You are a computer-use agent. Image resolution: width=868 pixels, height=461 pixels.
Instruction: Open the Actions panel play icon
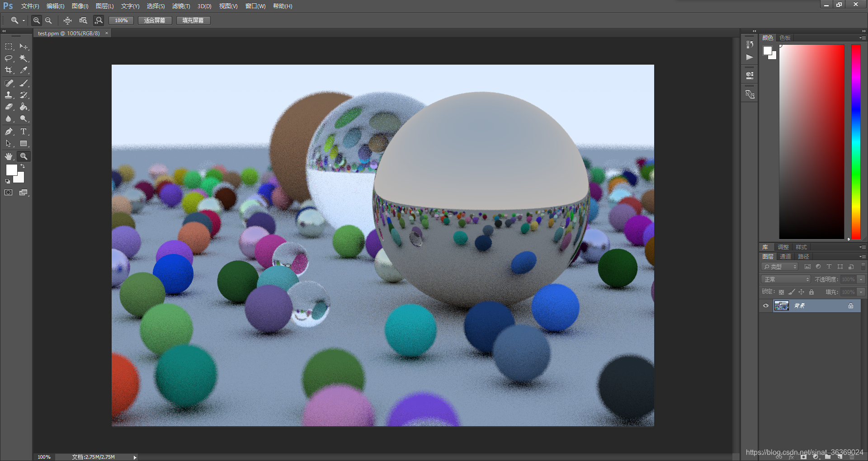click(750, 57)
